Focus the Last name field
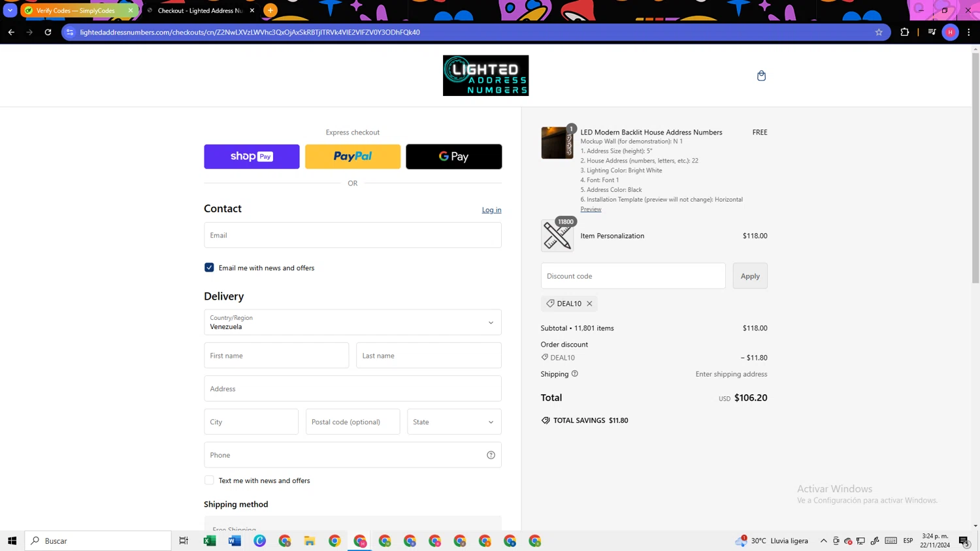The width and height of the screenshot is (980, 551). 429,356
